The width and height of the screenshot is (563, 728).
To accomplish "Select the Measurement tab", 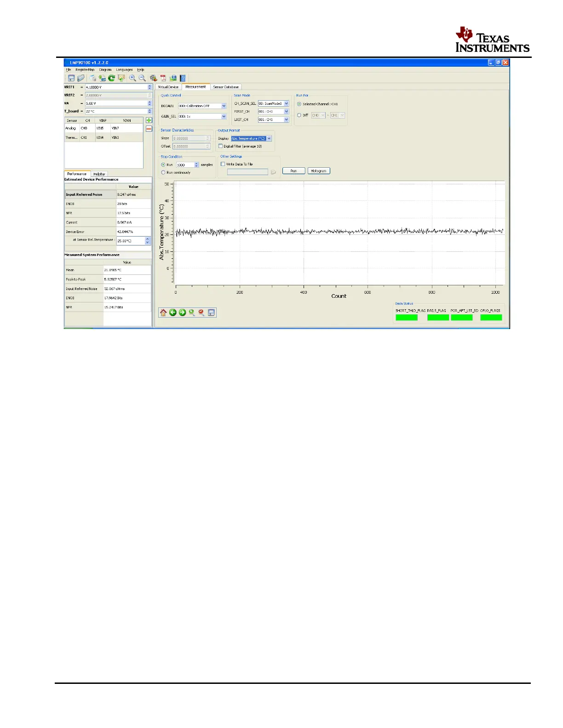I will coord(196,86).
